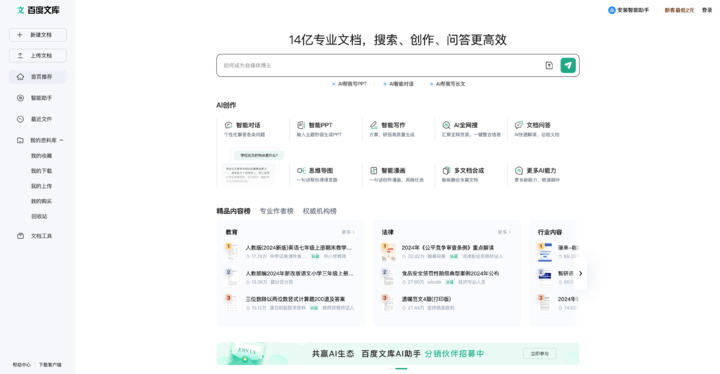Click the 安装智能助手 icon in header
Screen dimensions: 720x374
click(x=612, y=10)
